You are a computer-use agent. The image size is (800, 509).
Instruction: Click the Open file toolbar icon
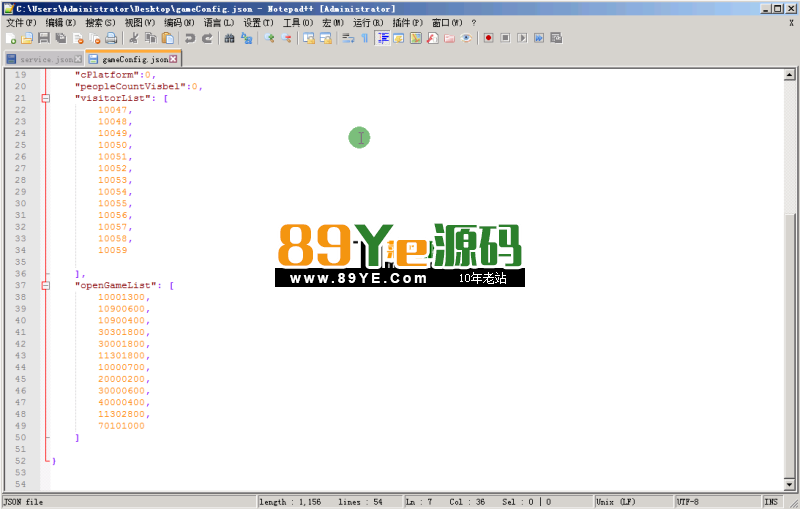tap(27, 38)
